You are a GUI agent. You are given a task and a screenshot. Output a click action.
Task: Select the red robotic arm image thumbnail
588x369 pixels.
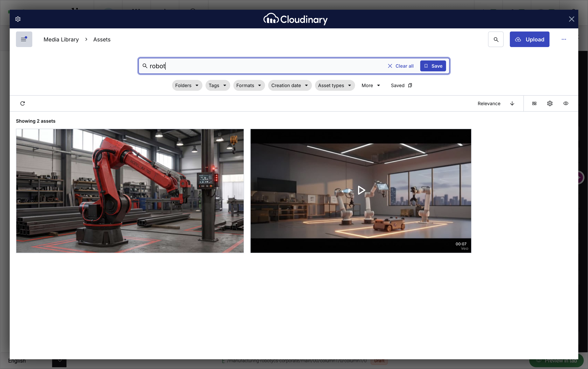point(130,191)
